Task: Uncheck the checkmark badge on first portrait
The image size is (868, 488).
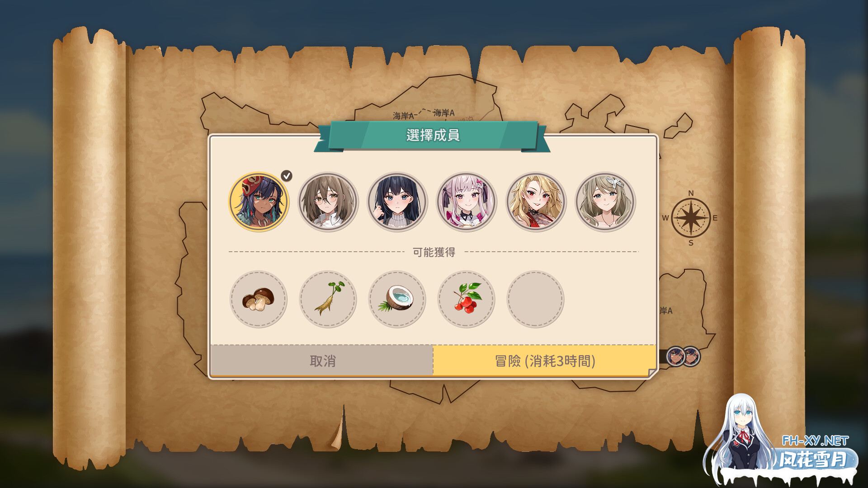Action: (x=287, y=176)
